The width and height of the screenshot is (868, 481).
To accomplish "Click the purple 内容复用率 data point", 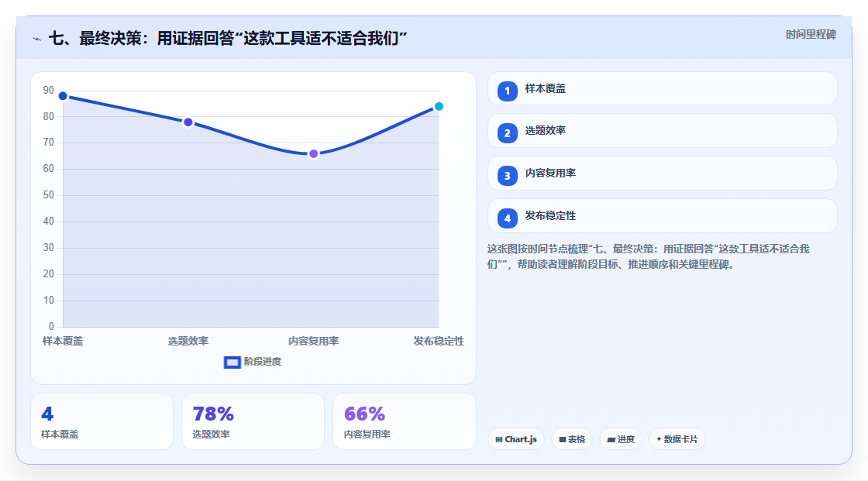I will [x=313, y=154].
